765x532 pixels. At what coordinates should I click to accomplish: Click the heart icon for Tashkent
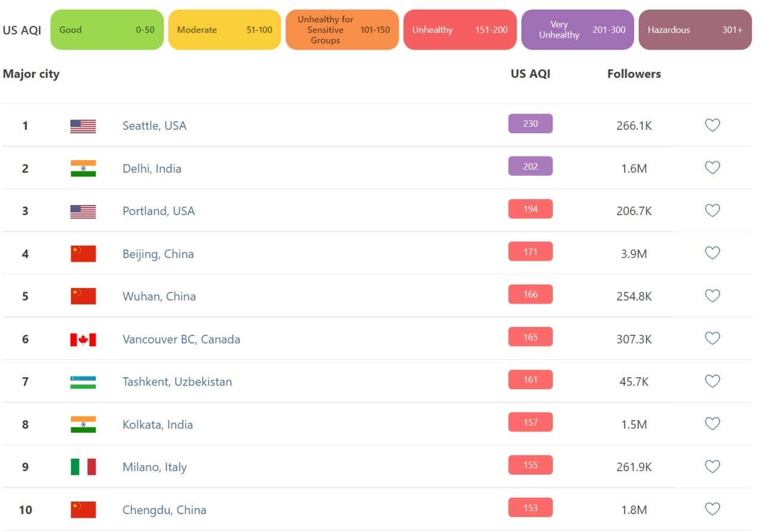pos(712,381)
